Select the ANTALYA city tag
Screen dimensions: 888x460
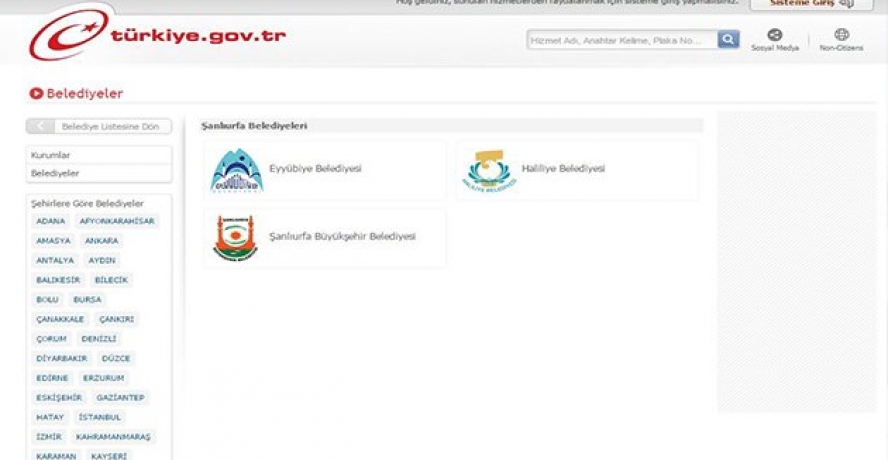click(x=56, y=261)
